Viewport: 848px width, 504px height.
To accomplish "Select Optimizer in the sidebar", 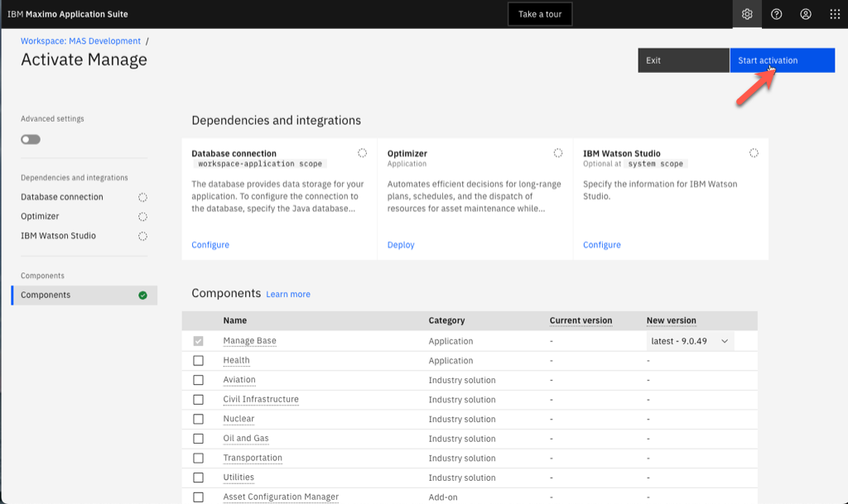I will tap(40, 216).
